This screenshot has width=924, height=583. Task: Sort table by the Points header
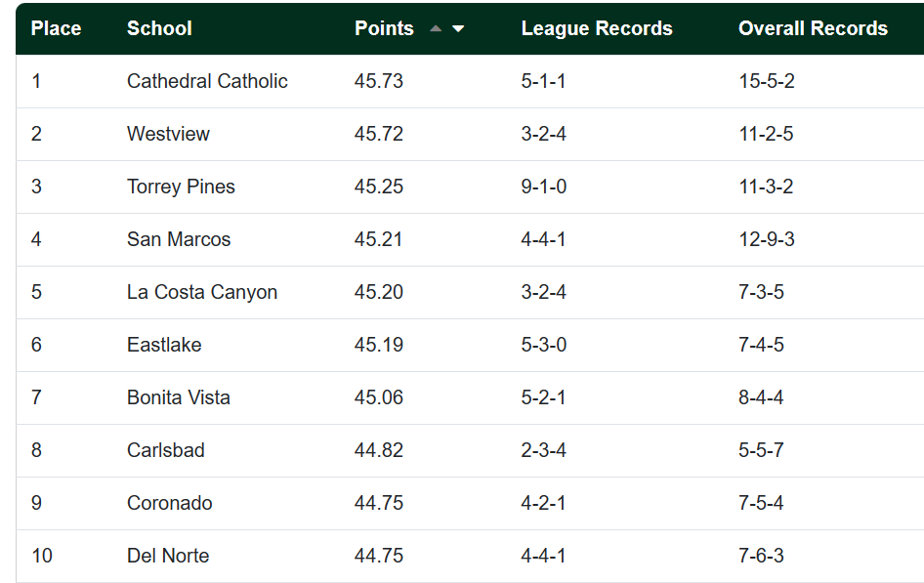[384, 28]
